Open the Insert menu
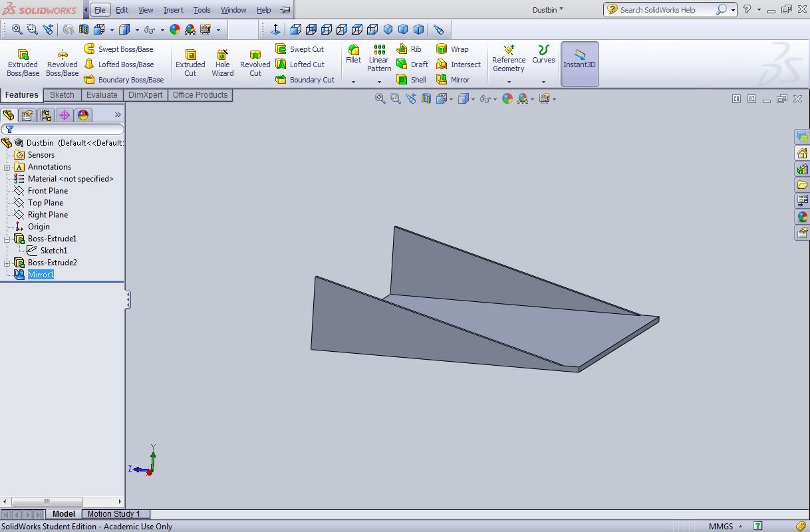This screenshot has width=810, height=532. tap(174, 10)
